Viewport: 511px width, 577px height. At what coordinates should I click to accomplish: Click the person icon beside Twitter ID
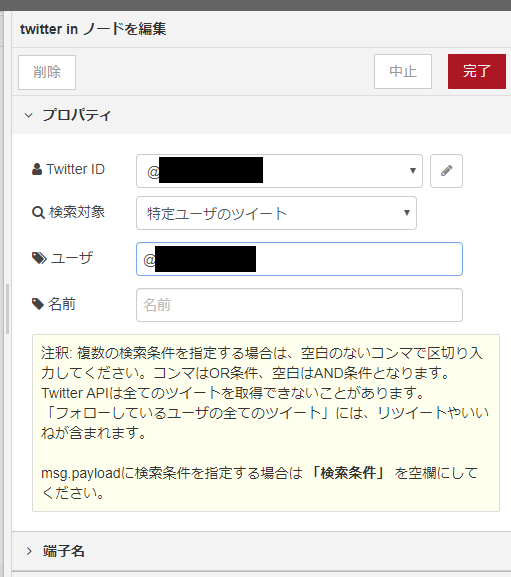tap(37, 169)
